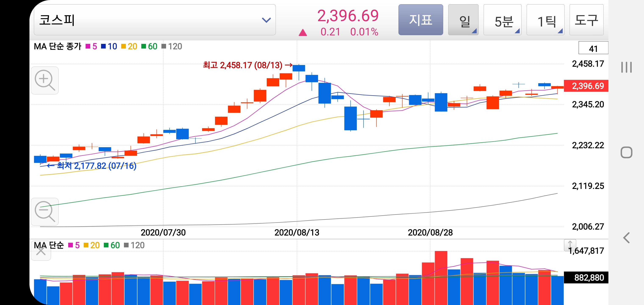The width and height of the screenshot is (644, 305).
Task: Click the current price 2,396.69 in header
Action: [x=348, y=15]
